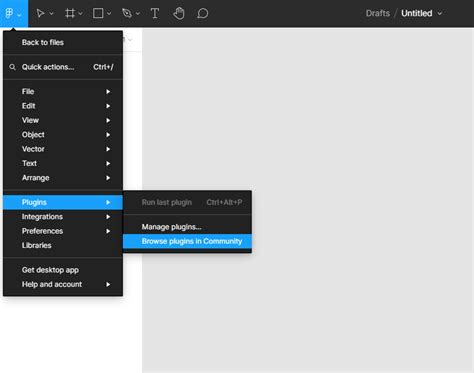Expand the Edit submenu arrow
Screen dimensions: 474x373
coord(108,106)
